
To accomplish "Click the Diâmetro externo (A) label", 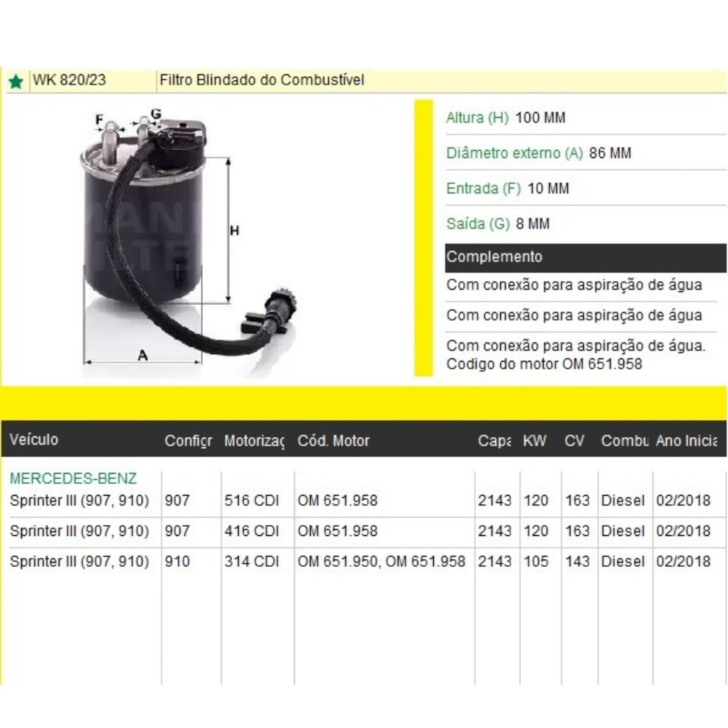I will point(515,153).
